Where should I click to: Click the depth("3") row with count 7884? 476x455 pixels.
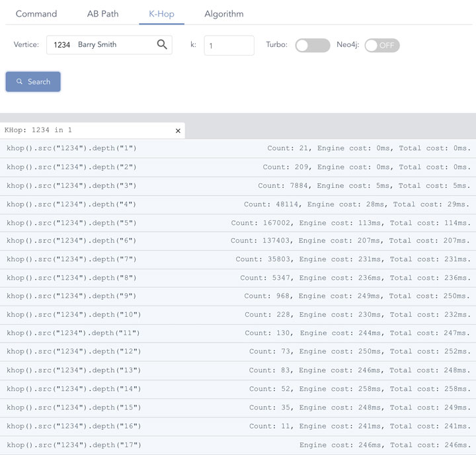coord(238,186)
